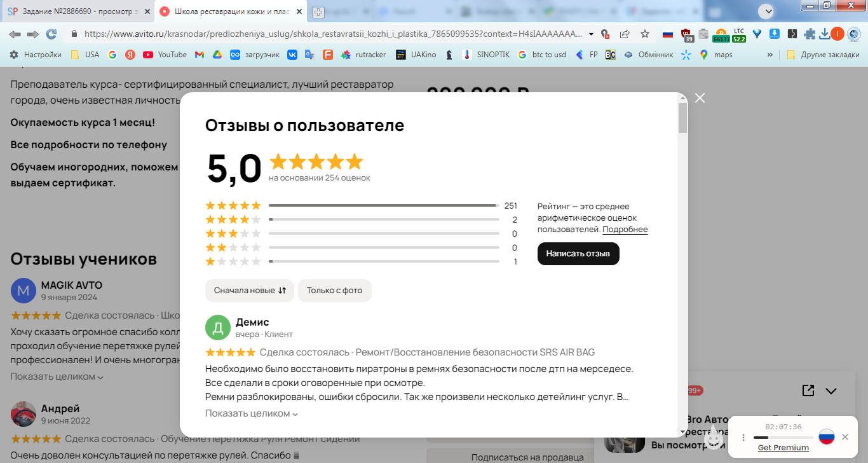Screen dimensions: 868x463
Task: Open 'Сначала новые' sort dropdown
Action: click(250, 290)
